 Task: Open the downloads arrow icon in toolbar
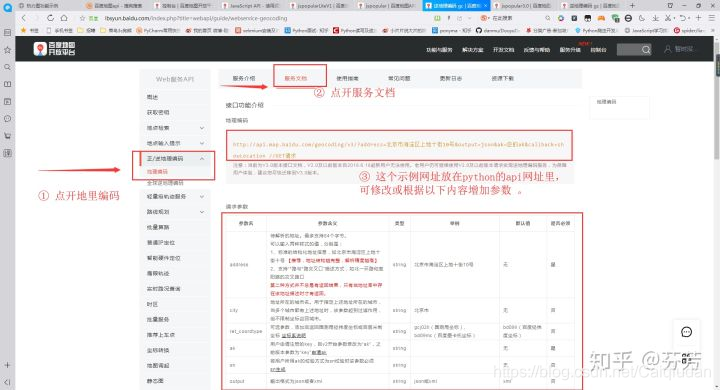(655, 18)
